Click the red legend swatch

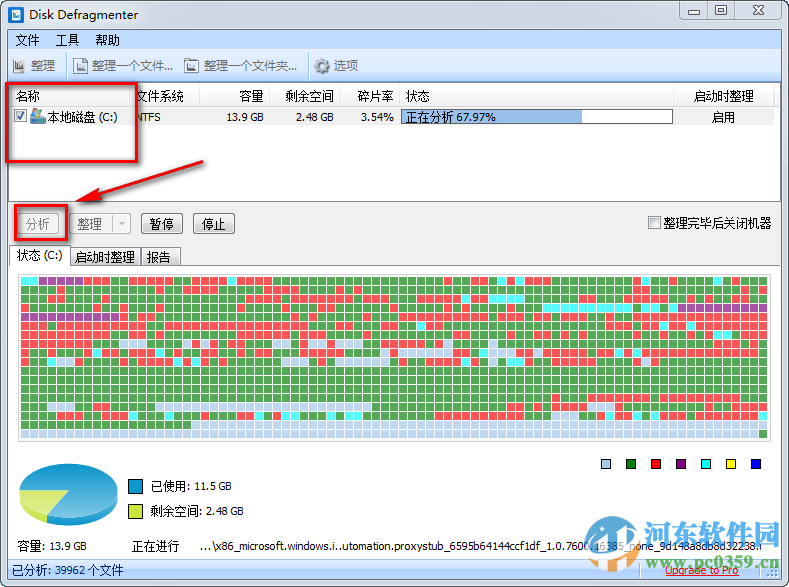pyautogui.click(x=656, y=464)
